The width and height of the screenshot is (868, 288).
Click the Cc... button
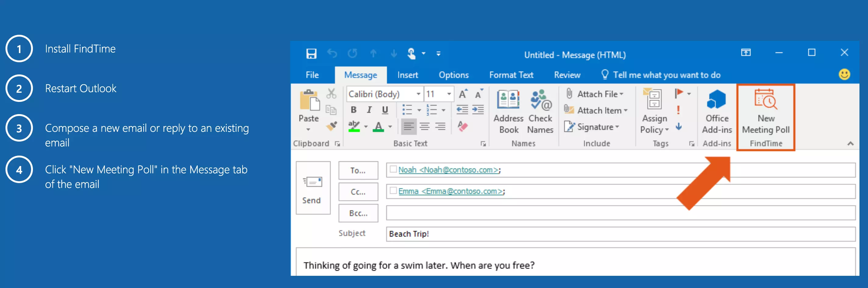tap(358, 192)
